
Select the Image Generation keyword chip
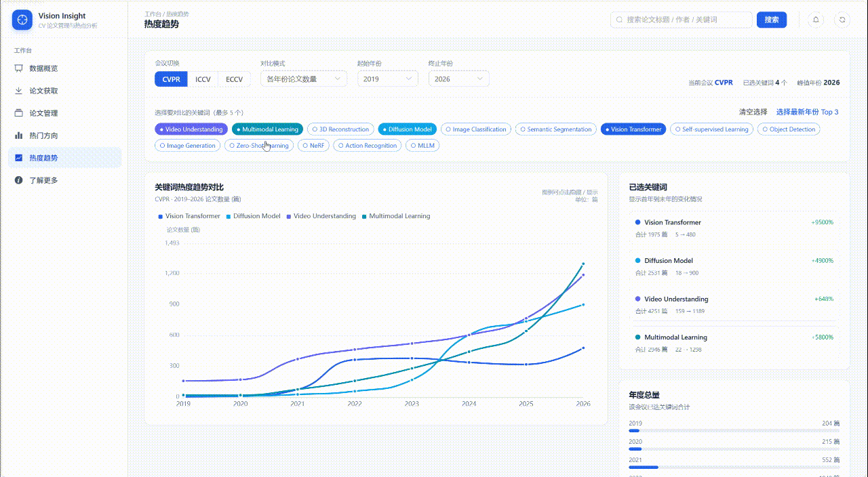click(188, 146)
